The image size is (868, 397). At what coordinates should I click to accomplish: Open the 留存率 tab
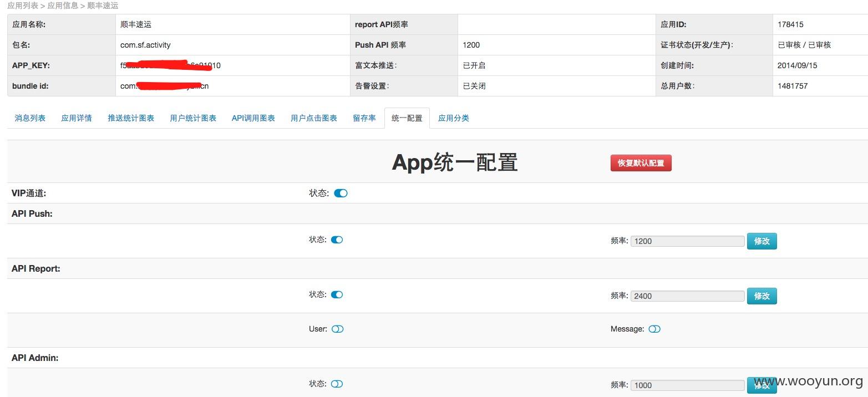(364, 118)
